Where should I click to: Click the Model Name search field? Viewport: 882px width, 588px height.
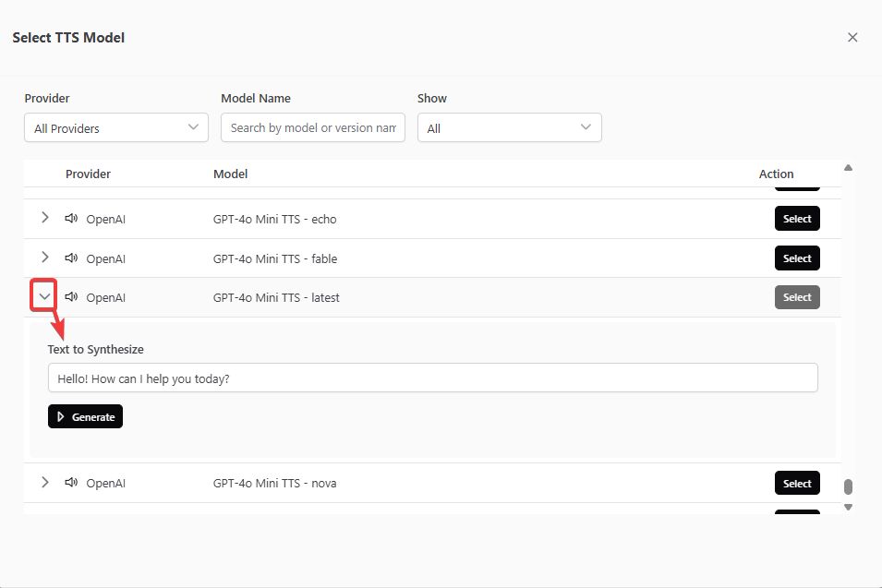tap(313, 127)
